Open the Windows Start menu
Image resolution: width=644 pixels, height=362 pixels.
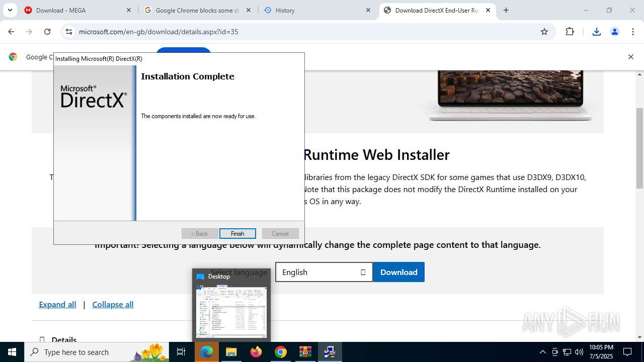(12, 352)
